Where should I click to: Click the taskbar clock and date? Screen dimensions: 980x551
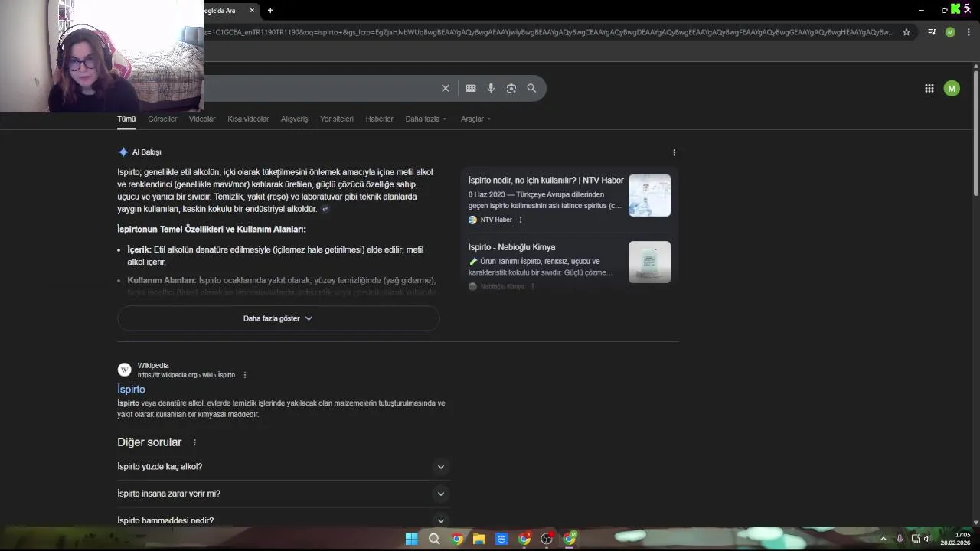[955, 539]
